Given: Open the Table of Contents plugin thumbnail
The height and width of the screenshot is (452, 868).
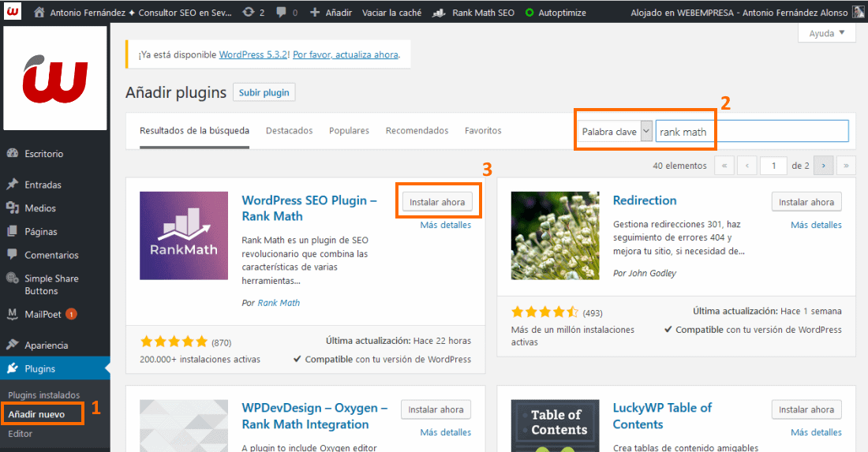Looking at the screenshot, I should point(555,425).
